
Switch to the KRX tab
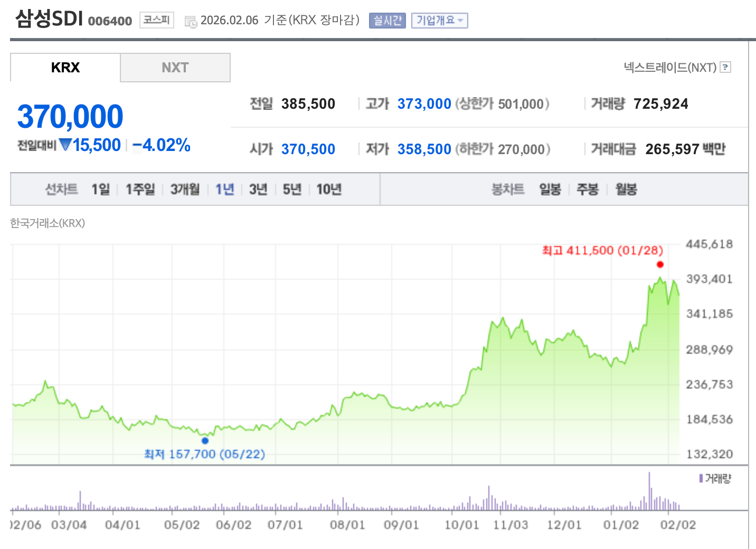[65, 68]
